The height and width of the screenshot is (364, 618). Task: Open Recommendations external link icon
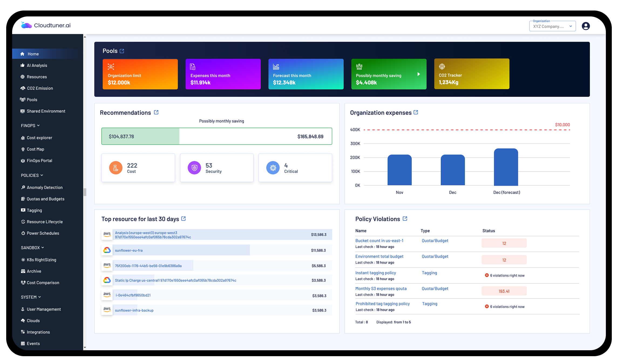click(x=156, y=112)
